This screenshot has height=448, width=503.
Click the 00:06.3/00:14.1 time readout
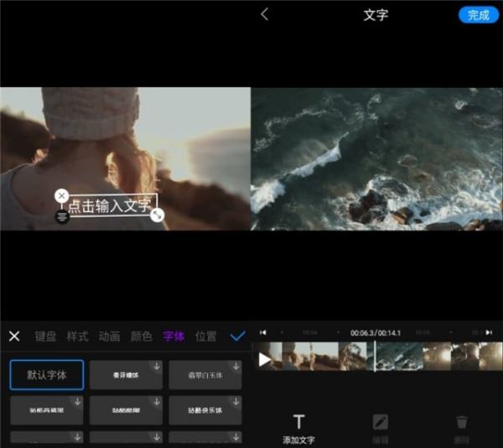[x=376, y=333]
